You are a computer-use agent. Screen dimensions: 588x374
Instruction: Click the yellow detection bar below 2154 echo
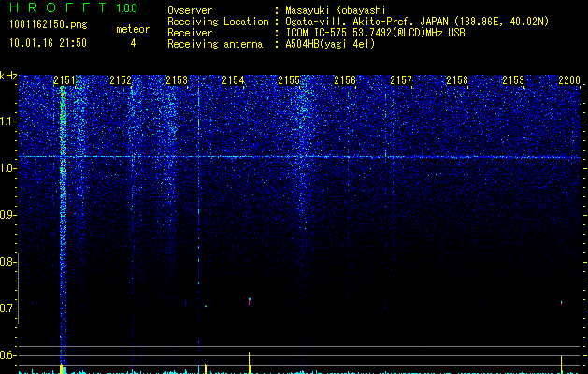tap(250, 363)
